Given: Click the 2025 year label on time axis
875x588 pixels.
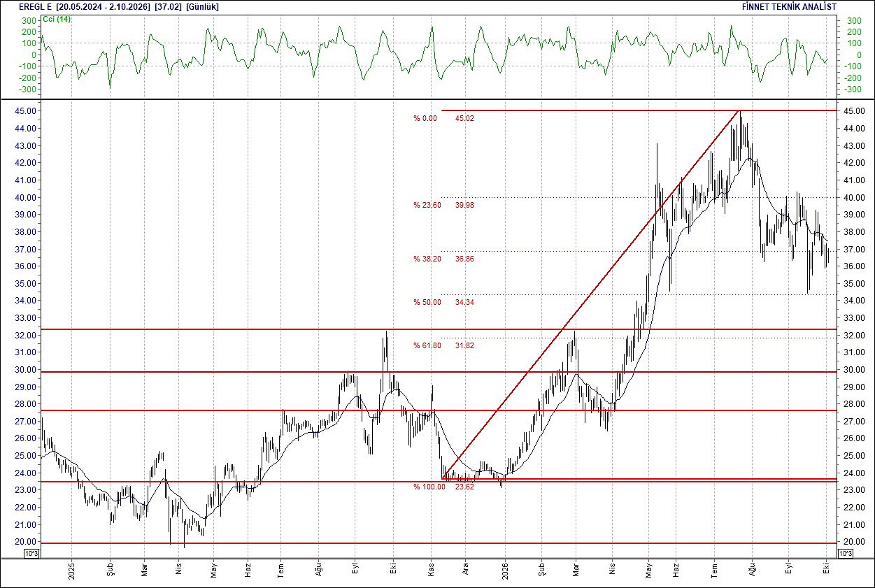Looking at the screenshot, I should pos(71,570).
